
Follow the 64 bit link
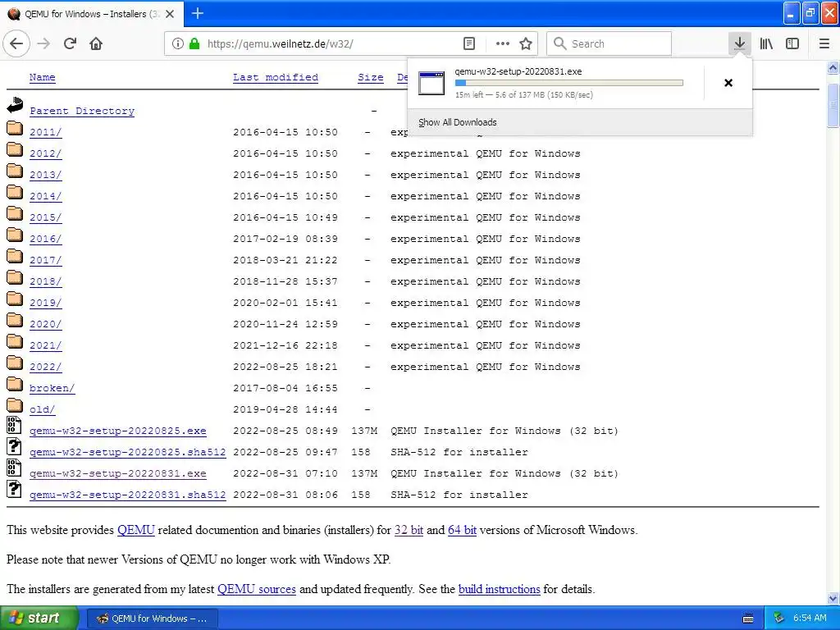tap(462, 530)
